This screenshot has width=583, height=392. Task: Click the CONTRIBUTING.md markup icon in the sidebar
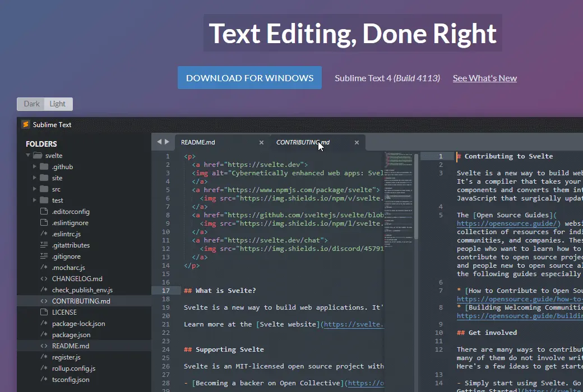44,301
